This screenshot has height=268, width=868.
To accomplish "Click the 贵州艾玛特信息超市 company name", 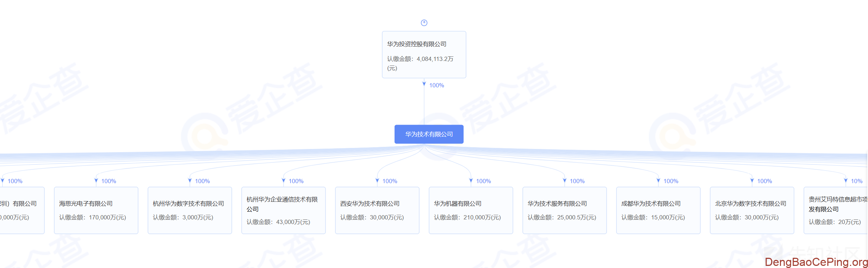I will (x=838, y=204).
